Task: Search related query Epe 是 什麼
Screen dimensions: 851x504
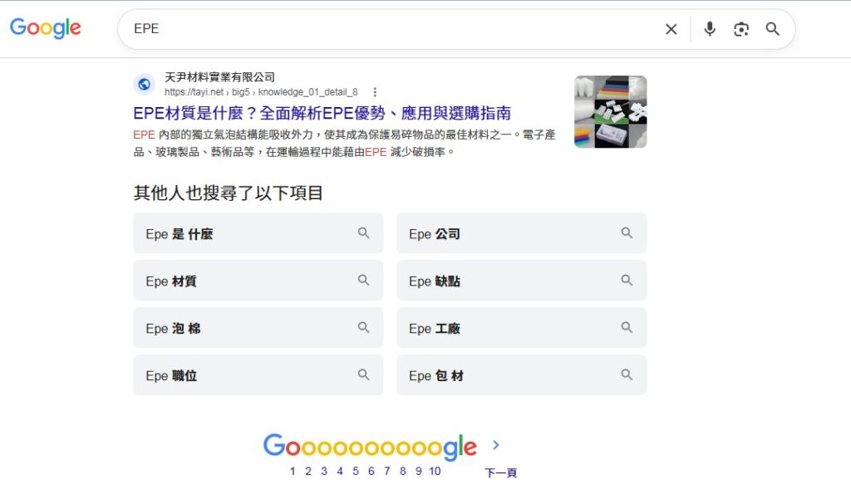Action: 258,233
